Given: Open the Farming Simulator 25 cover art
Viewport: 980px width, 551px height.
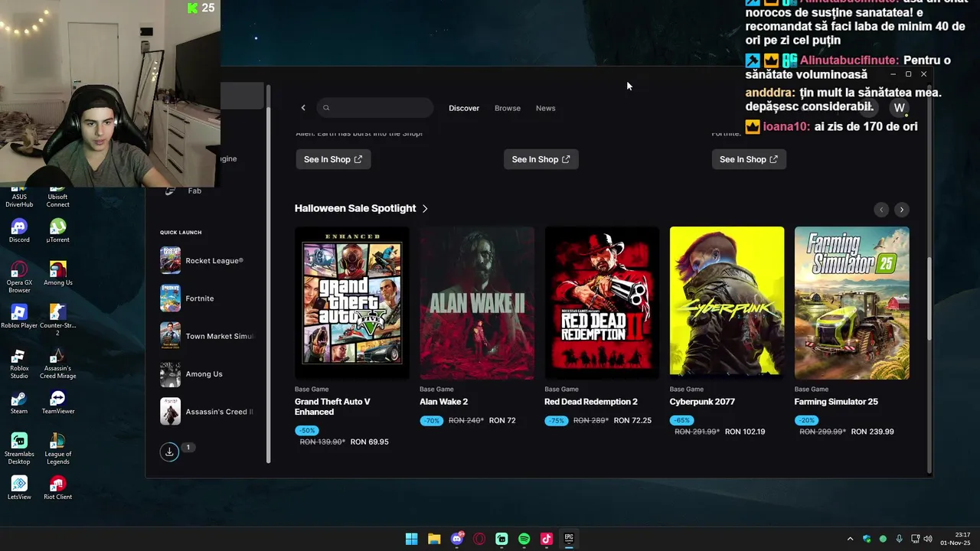Looking at the screenshot, I should [852, 303].
